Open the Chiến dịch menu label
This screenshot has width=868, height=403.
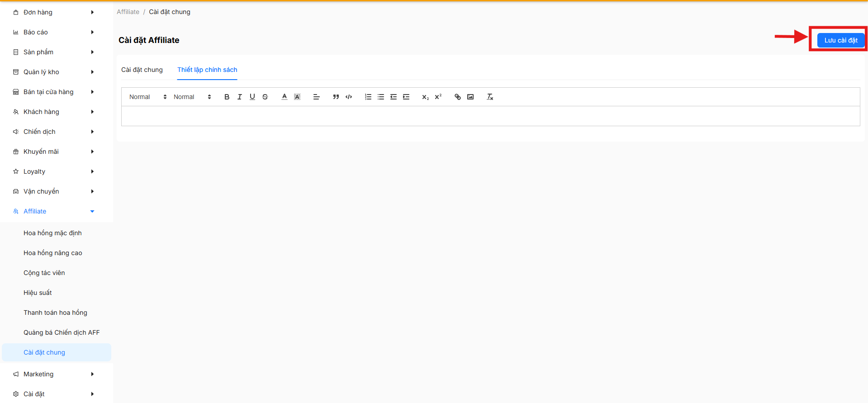(39, 132)
